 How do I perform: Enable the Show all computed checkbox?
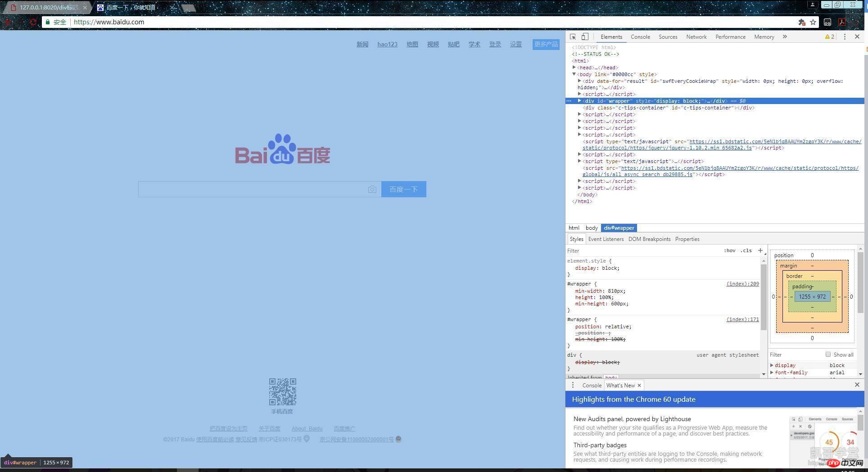828,354
